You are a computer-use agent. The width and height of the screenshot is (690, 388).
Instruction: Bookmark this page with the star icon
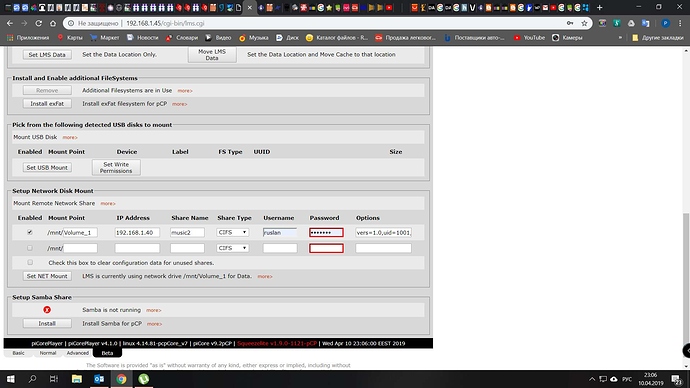pos(584,23)
